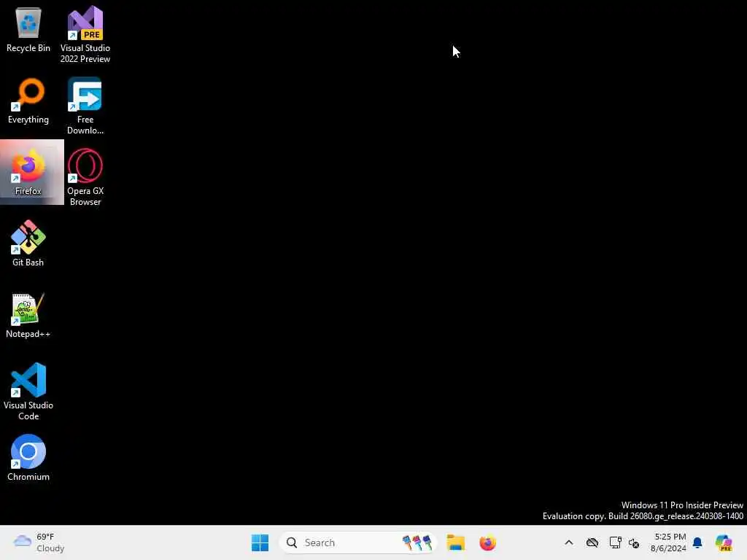Select the Recycle Bin desktop icon

click(28, 30)
